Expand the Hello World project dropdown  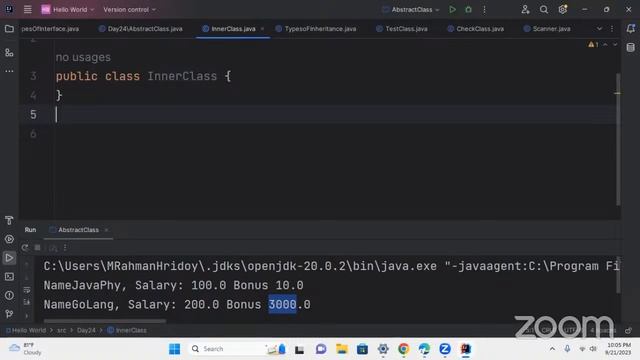click(68, 9)
